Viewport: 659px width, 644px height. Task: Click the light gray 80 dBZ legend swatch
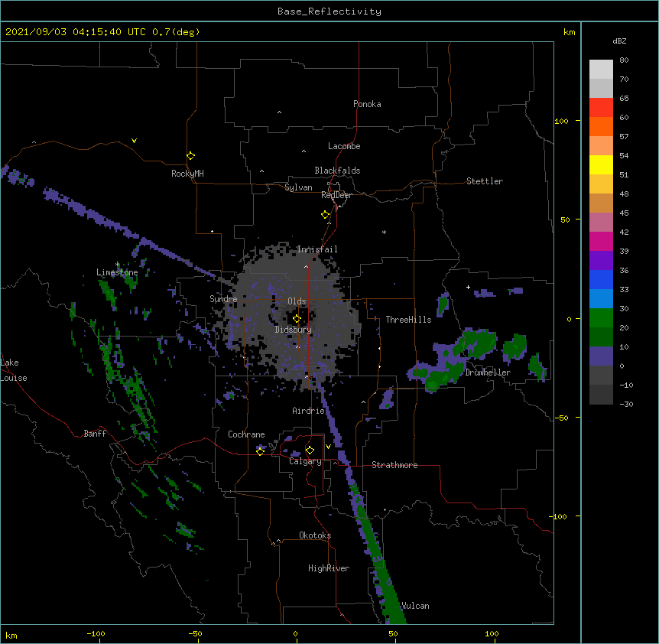601,69
